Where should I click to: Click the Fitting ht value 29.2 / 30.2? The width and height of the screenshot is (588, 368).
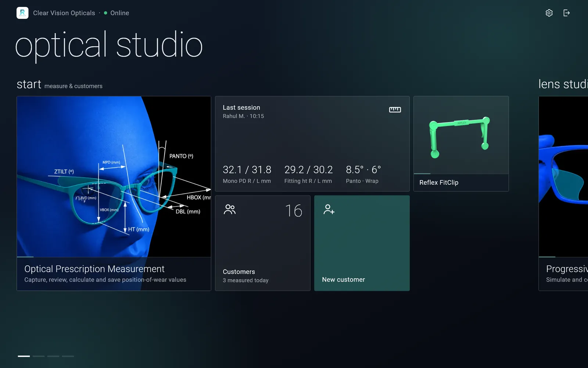[309, 170]
